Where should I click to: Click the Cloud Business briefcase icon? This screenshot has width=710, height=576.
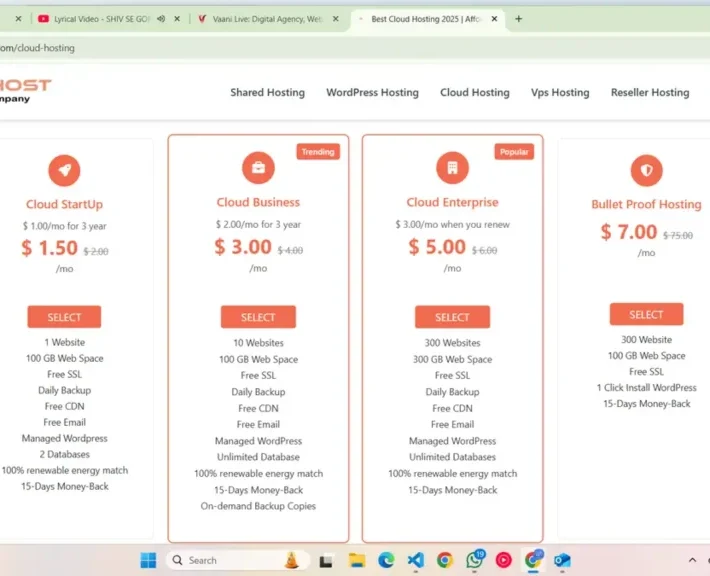click(x=258, y=168)
